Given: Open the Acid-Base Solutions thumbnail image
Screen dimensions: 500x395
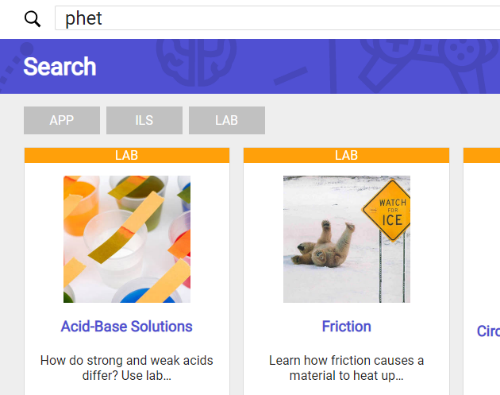Looking at the screenshot, I should 127,239.
